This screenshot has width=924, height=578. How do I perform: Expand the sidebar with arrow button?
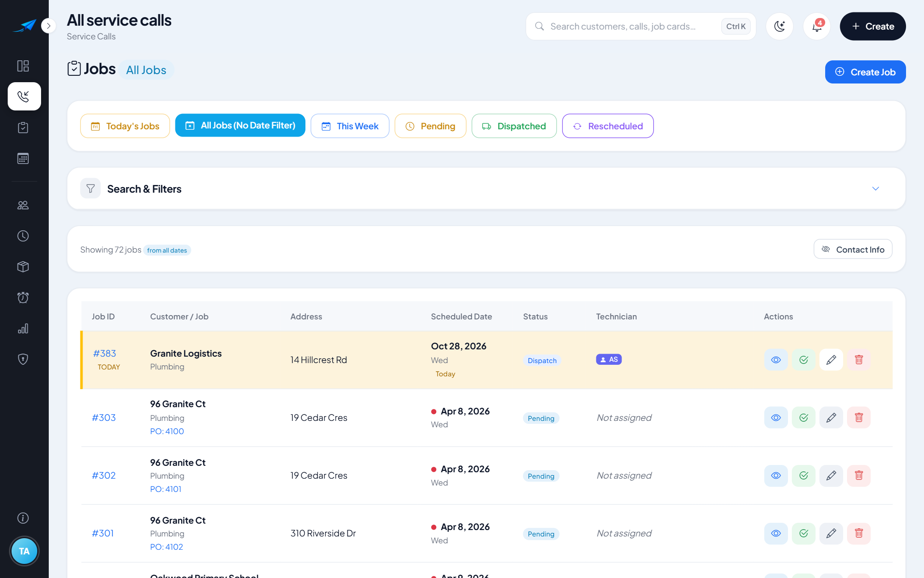(49, 26)
